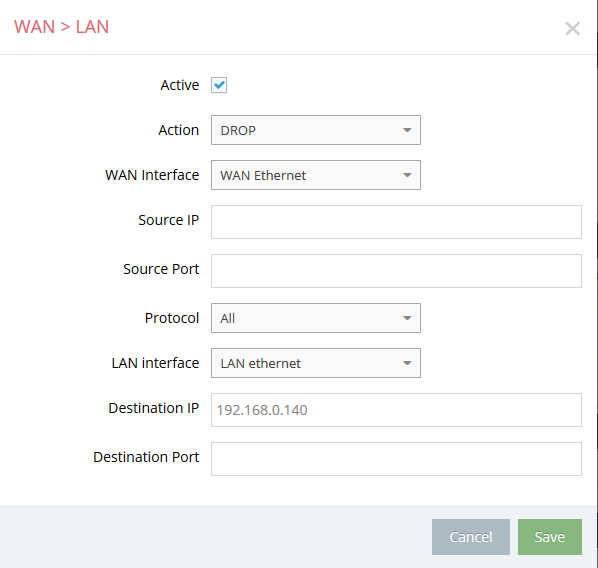Click the arrow on the Protocol selector
Viewport: 598px width, 568px height.
pyautogui.click(x=407, y=318)
